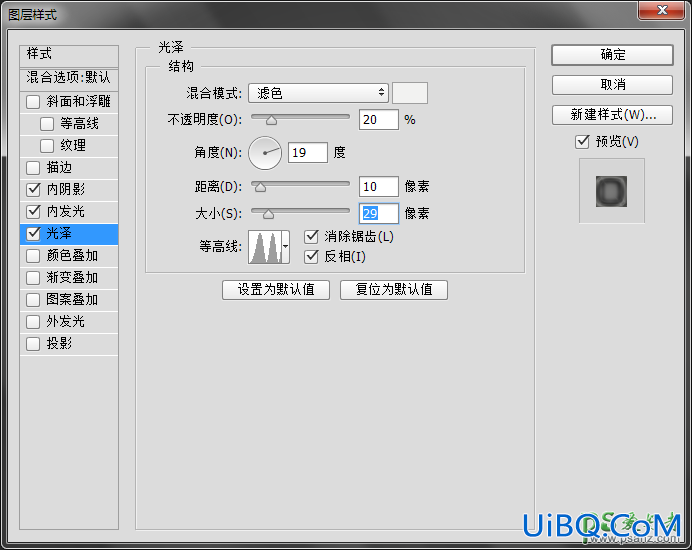The image size is (692, 550).
Task: Select the 样式 header in the list
Action: (x=69, y=56)
